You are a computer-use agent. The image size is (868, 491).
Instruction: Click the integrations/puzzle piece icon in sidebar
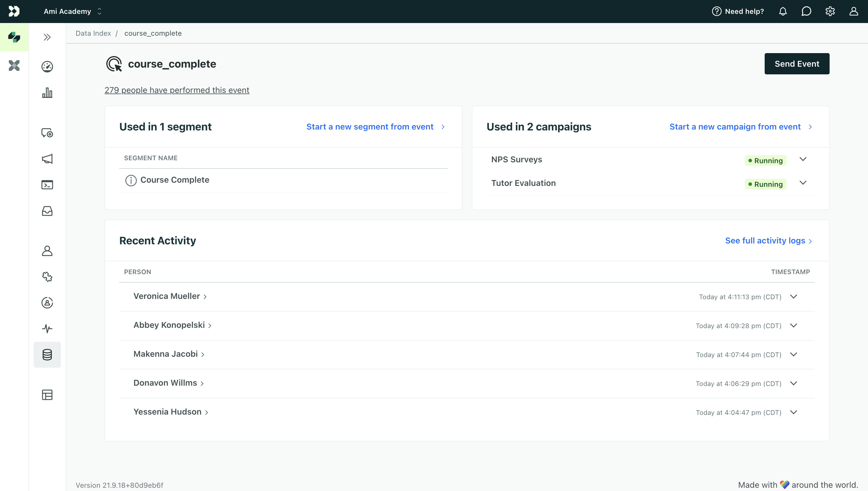pyautogui.click(x=47, y=276)
